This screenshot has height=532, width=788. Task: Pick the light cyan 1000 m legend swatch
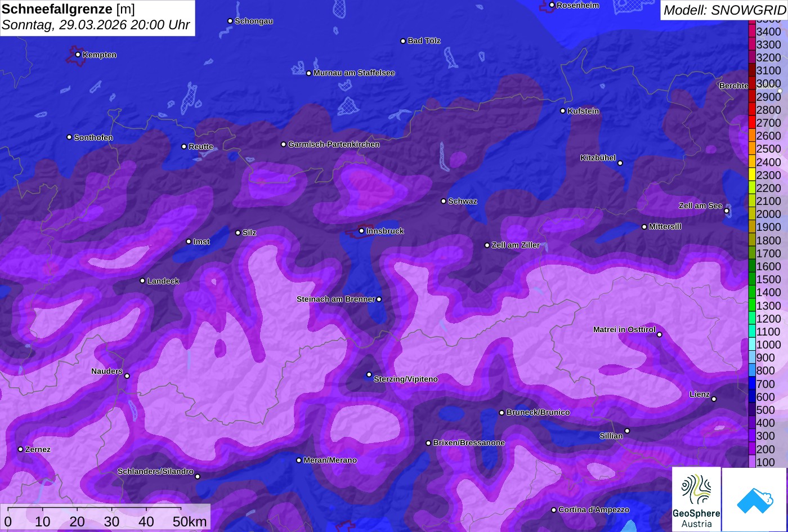752,345
